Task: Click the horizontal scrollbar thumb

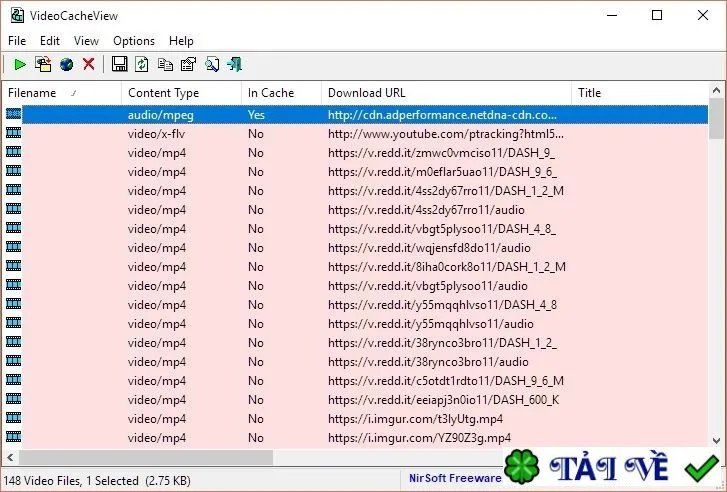Action: [146, 458]
